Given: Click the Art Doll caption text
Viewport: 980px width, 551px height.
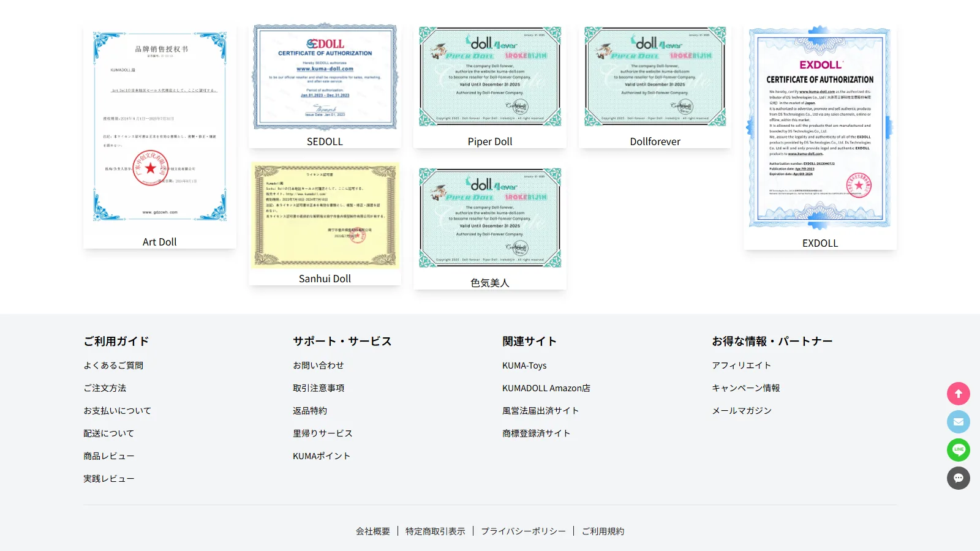Looking at the screenshot, I should (x=160, y=242).
